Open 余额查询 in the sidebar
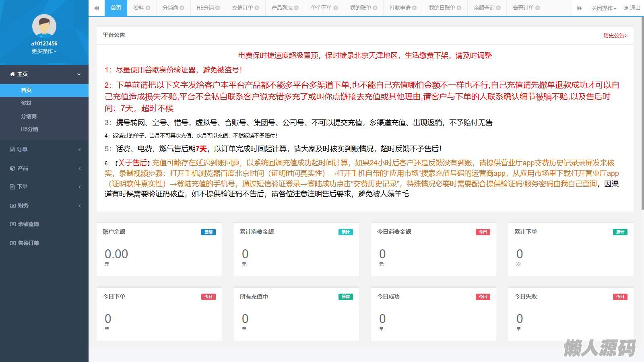This screenshot has height=362, width=644. (x=29, y=224)
